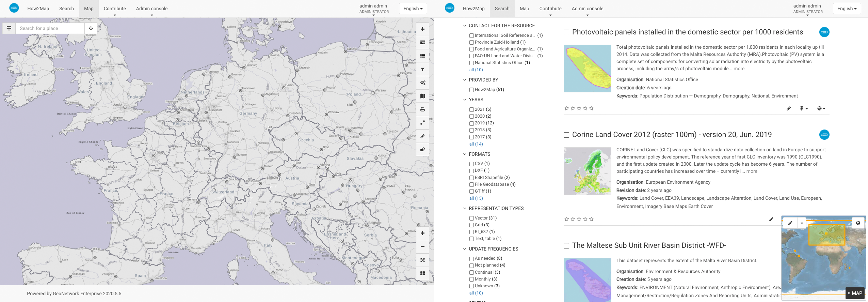The image size is (868, 302).
Task: Collapse the Update Frequencies facet
Action: [465, 249]
